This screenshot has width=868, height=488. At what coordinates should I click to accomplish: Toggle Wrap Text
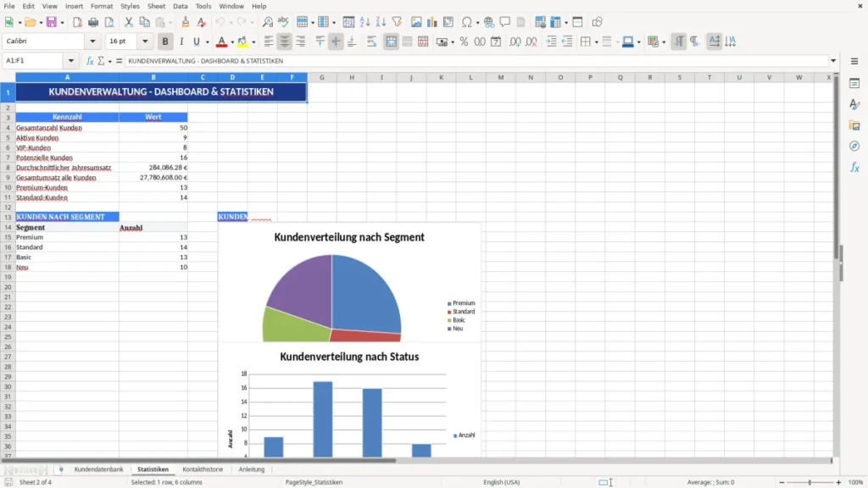(x=371, y=42)
